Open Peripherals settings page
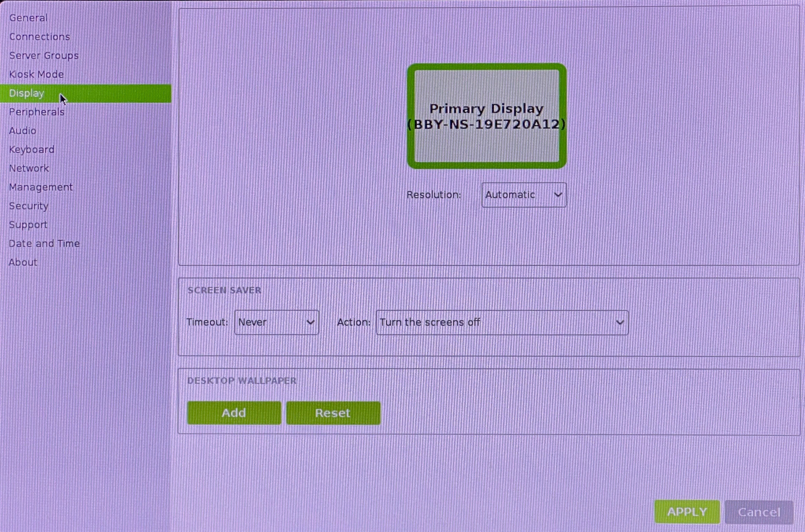Screen dimensions: 805x532 click(37, 112)
